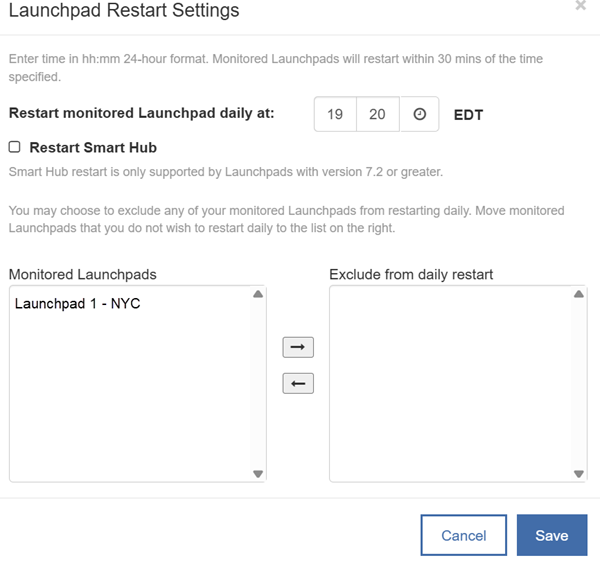
Task: Click the hour field showing 19
Action: pyautogui.click(x=335, y=115)
